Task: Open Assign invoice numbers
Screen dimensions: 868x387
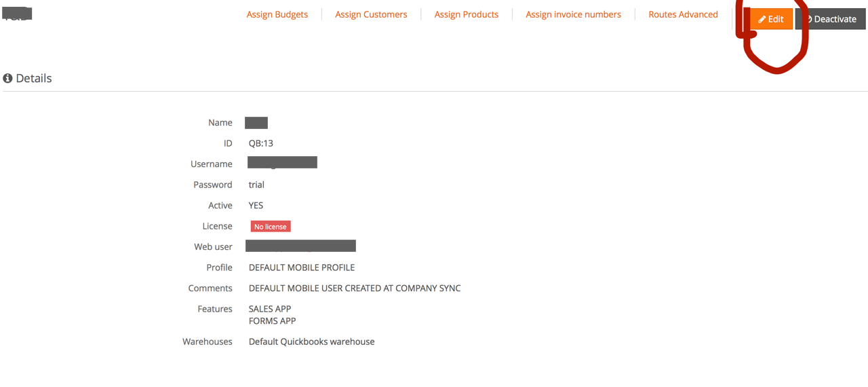Action: point(573,14)
